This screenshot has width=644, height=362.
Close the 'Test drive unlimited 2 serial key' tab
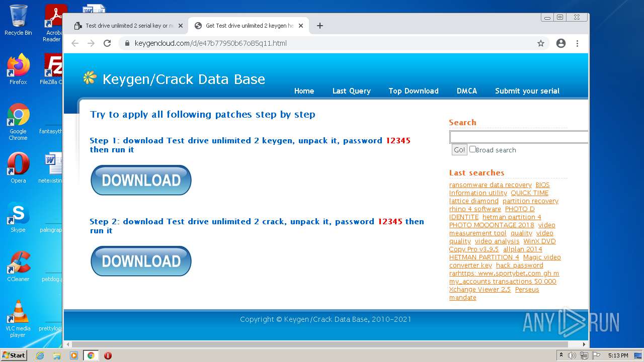tap(181, 26)
